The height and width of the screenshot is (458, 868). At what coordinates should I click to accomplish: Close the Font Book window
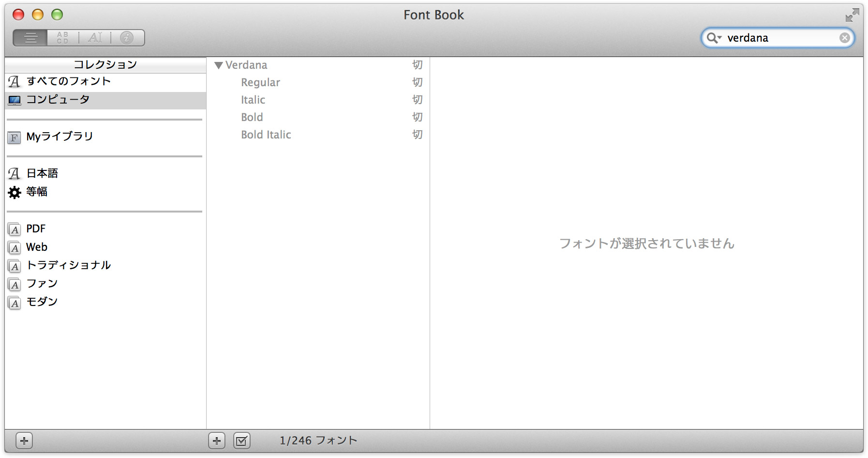pos(18,15)
